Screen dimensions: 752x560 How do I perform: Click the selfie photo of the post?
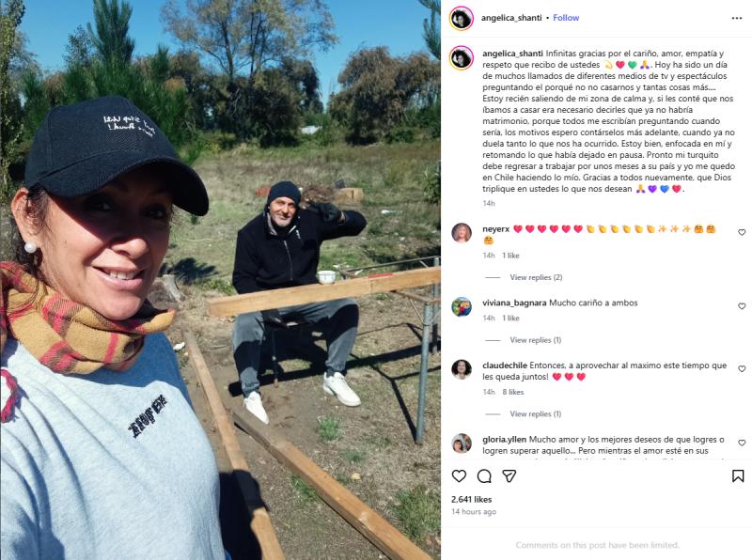[x=221, y=280]
